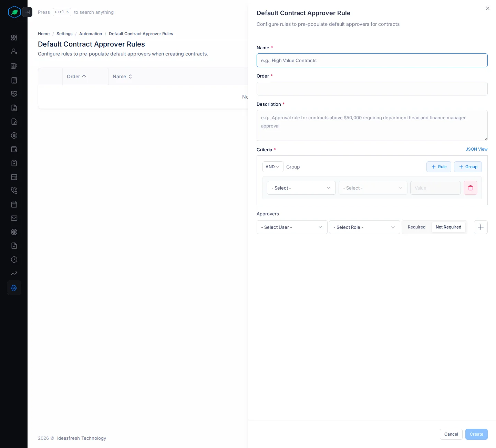Open the user search icon in sidebar
The height and width of the screenshot is (448, 496).
click(x=14, y=51)
